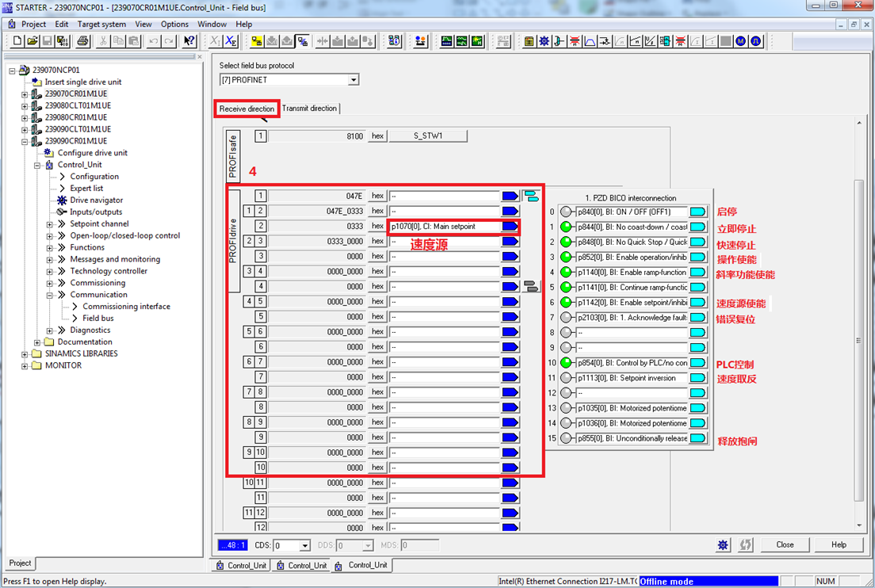The image size is (875, 588).
Task: Click the Open project folder icon
Action: pos(32,41)
